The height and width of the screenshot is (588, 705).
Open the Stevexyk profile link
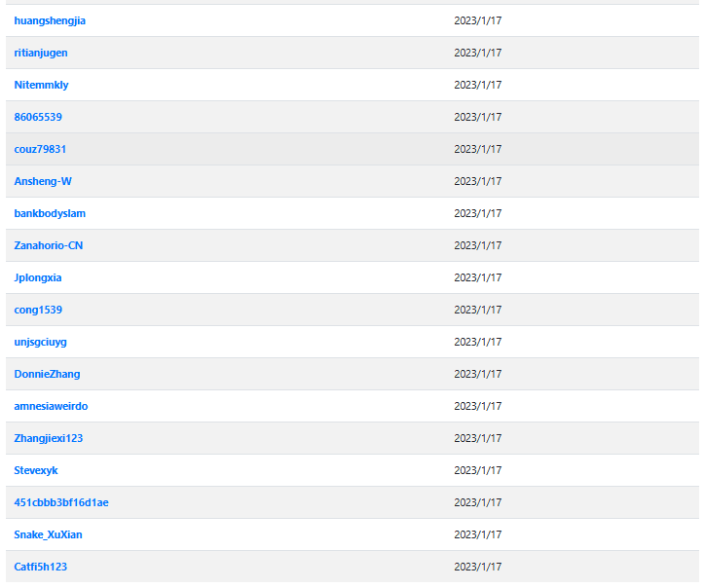[36, 470]
